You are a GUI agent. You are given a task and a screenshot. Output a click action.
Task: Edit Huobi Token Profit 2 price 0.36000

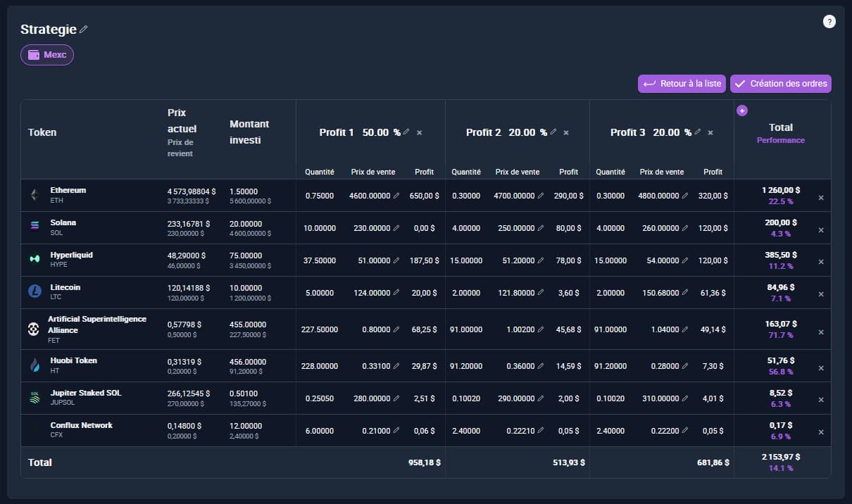click(x=540, y=366)
